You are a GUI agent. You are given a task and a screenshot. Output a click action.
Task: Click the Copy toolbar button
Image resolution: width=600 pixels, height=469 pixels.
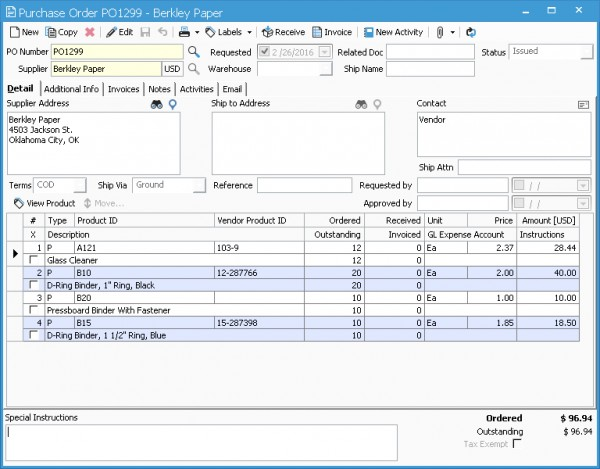pyautogui.click(x=61, y=32)
